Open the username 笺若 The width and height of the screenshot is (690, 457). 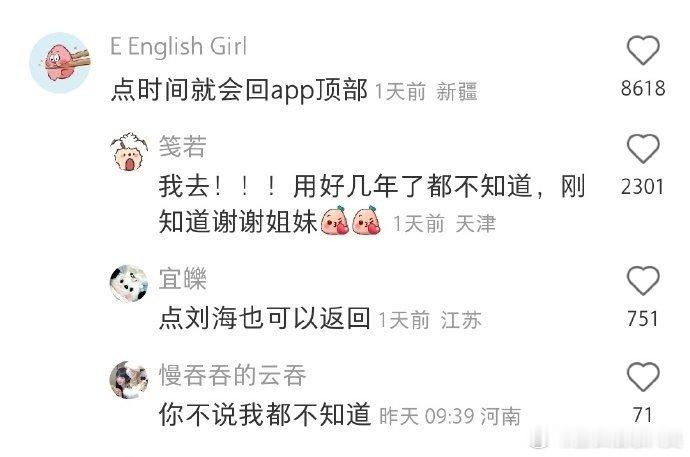coord(183,146)
